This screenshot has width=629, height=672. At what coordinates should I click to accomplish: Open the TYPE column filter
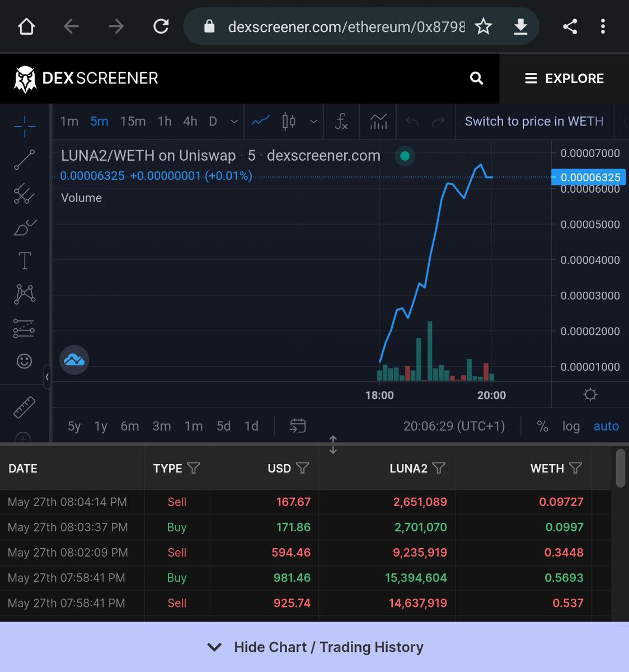pyautogui.click(x=193, y=468)
